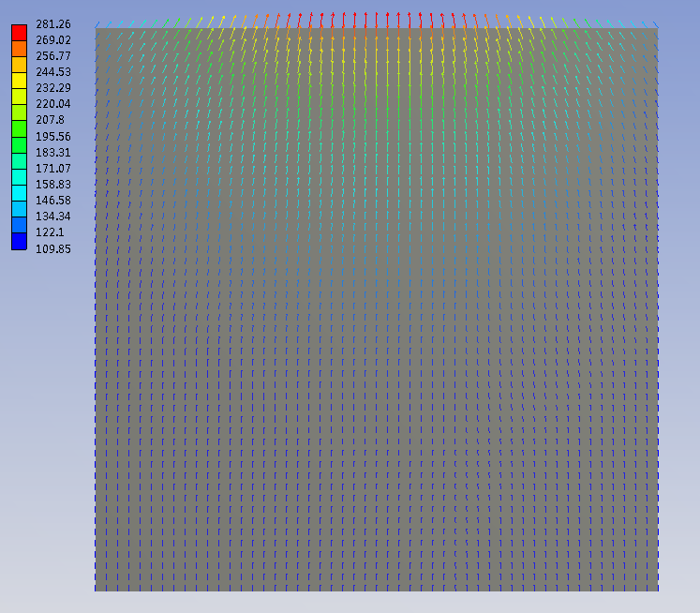This screenshot has height=613, width=700.
Task: Click the red legend color band
Action: [19, 33]
